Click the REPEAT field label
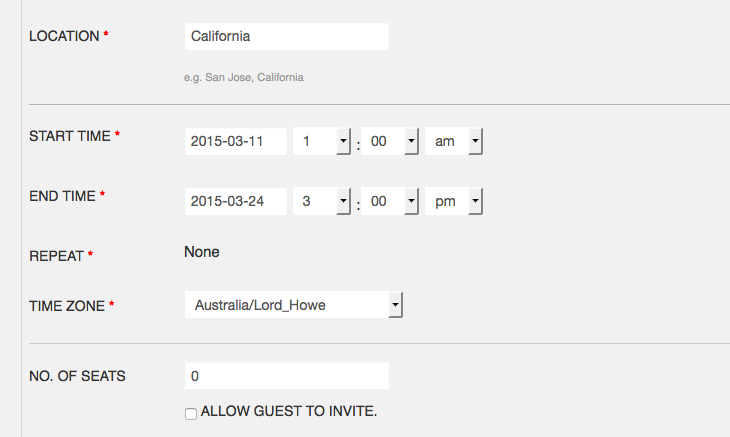Screen dimensions: 730x437 pyautogui.click(x=56, y=255)
